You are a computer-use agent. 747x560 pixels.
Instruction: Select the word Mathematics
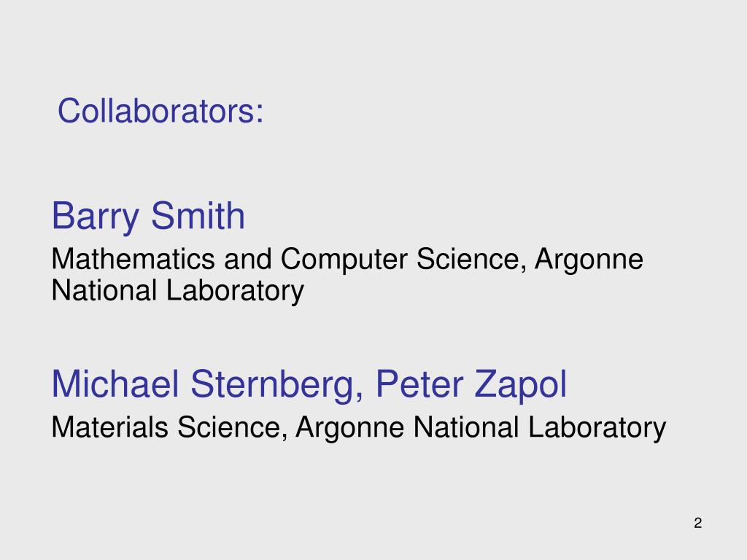[x=133, y=259]
